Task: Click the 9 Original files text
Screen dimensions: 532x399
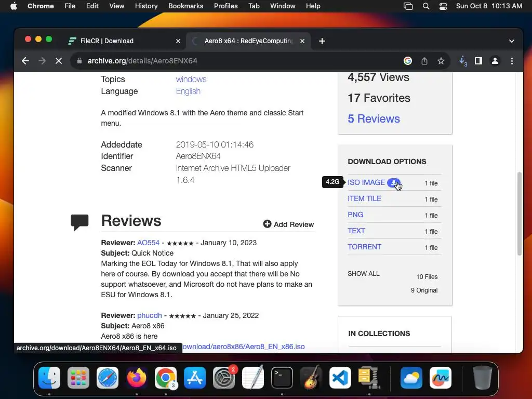Action: (x=424, y=290)
